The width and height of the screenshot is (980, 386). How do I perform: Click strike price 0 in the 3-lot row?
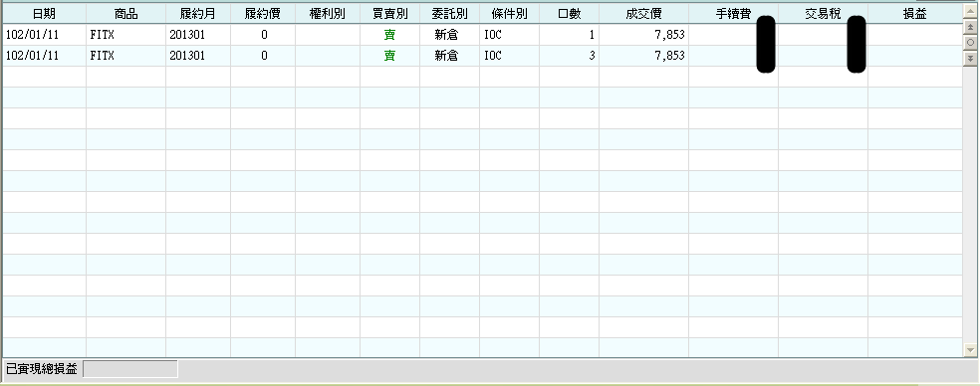click(x=264, y=56)
